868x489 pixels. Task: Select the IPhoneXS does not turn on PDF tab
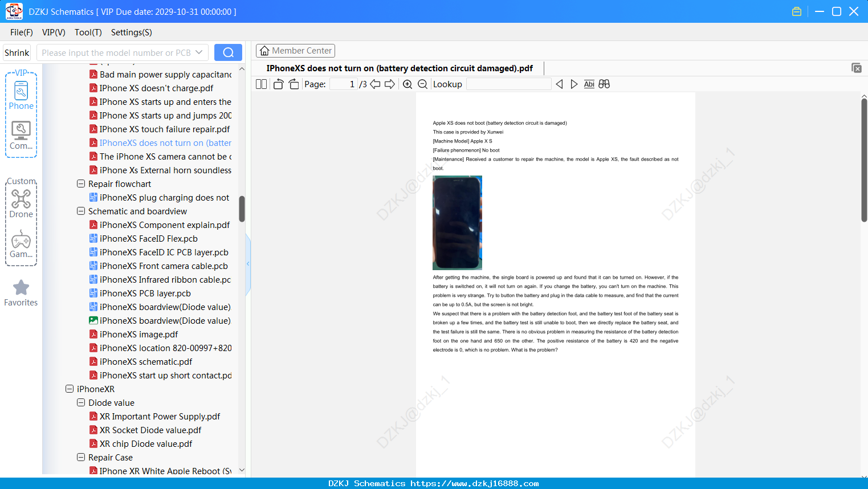coord(400,68)
